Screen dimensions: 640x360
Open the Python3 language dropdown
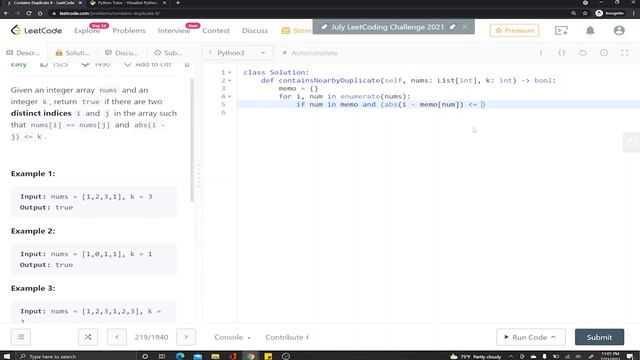[x=237, y=53]
